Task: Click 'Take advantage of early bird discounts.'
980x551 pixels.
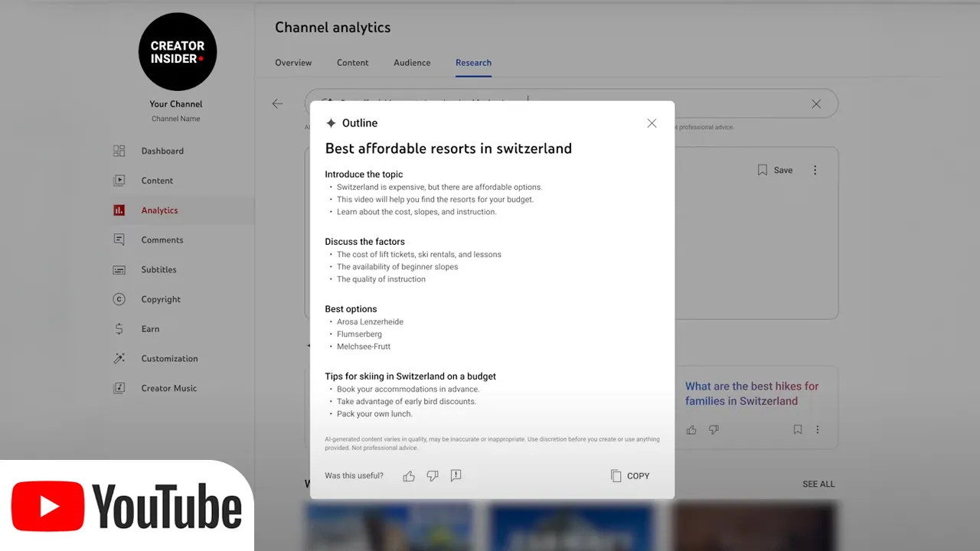Action: (x=407, y=402)
